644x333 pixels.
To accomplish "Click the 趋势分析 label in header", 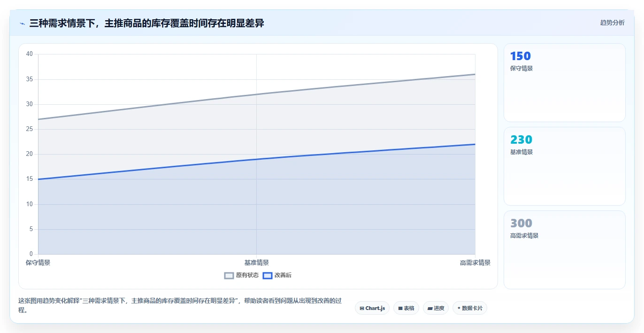I will tap(612, 23).
